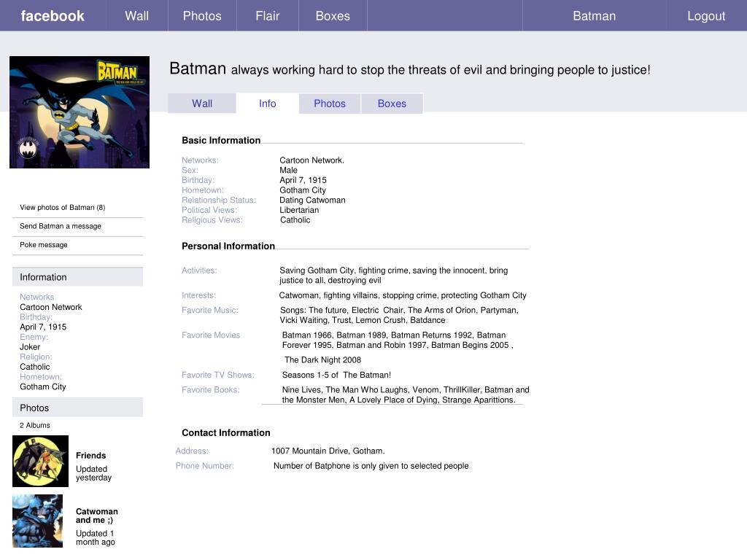The height and width of the screenshot is (560, 747).
Task: Open Boxes in the top navigation bar
Action: (333, 16)
